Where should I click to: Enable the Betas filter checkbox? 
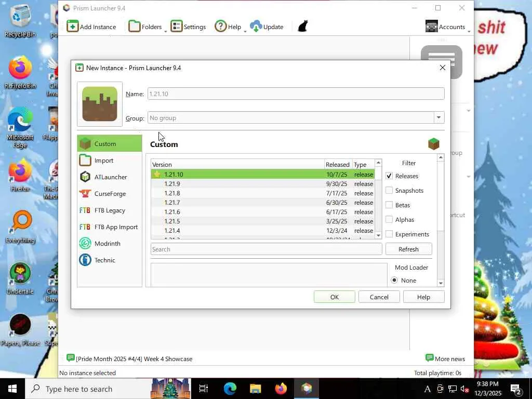click(389, 205)
